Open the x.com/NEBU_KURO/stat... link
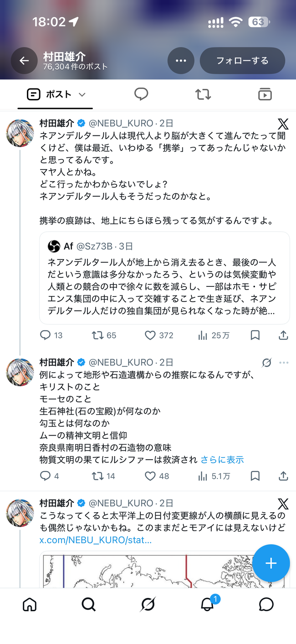 tap(96, 540)
